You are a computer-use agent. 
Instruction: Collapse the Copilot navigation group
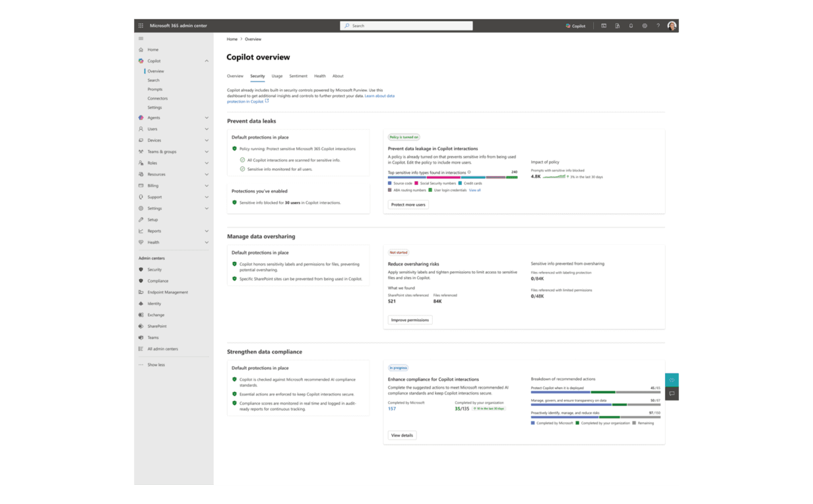click(x=207, y=61)
